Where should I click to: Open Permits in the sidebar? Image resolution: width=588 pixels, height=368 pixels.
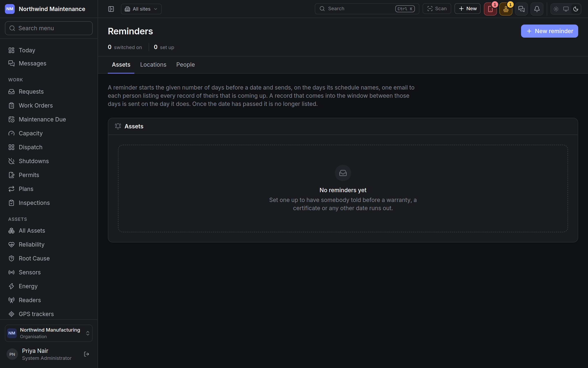49,175
